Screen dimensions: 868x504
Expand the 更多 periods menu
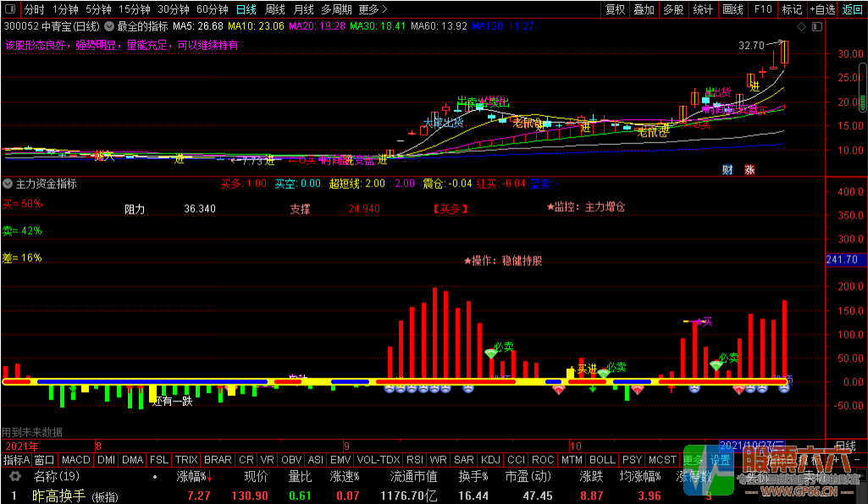coord(373,9)
